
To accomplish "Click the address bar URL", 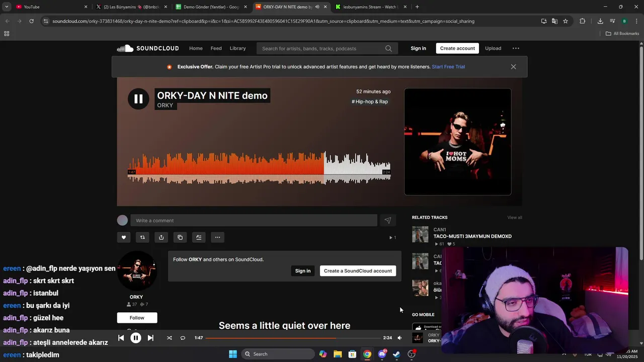I will (x=264, y=21).
